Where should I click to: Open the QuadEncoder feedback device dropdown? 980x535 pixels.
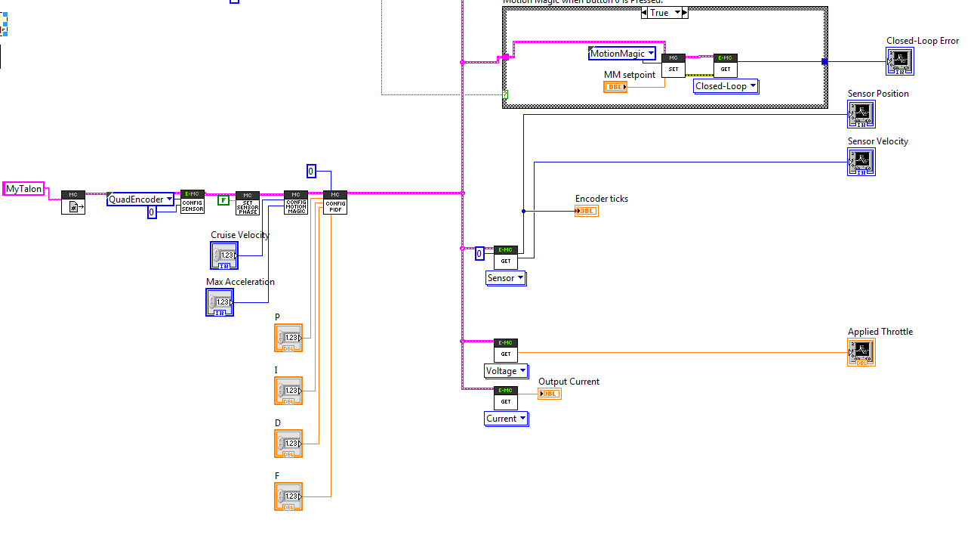pos(170,199)
